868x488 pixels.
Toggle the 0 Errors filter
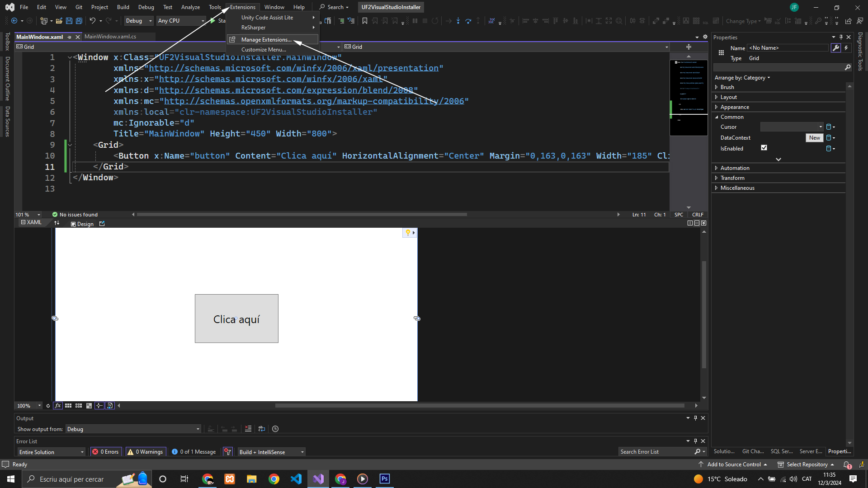click(x=106, y=452)
